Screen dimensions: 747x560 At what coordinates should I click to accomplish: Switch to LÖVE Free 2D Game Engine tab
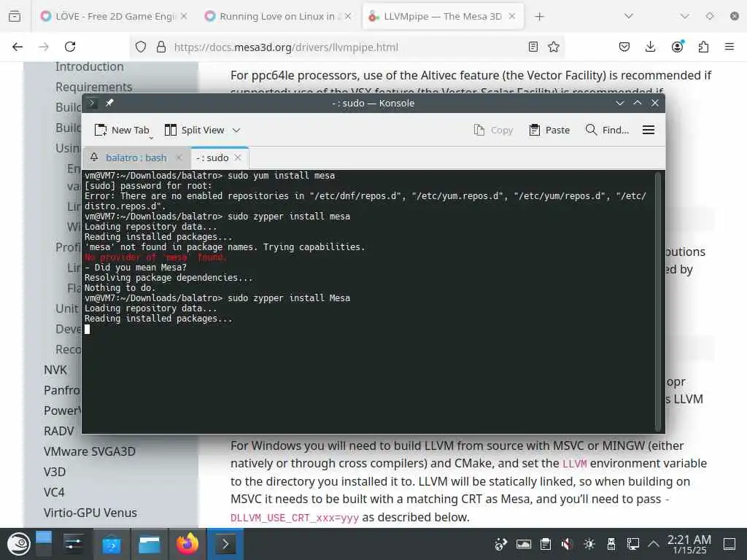[113, 16]
